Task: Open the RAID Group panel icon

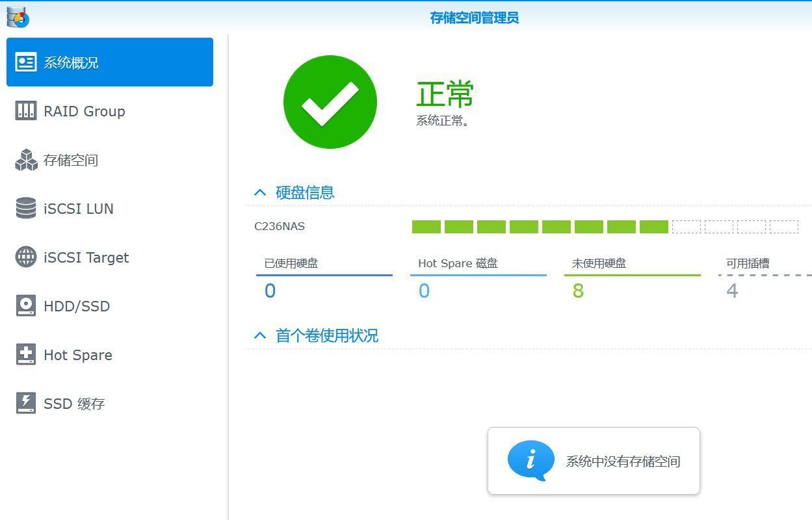Action: (25, 110)
